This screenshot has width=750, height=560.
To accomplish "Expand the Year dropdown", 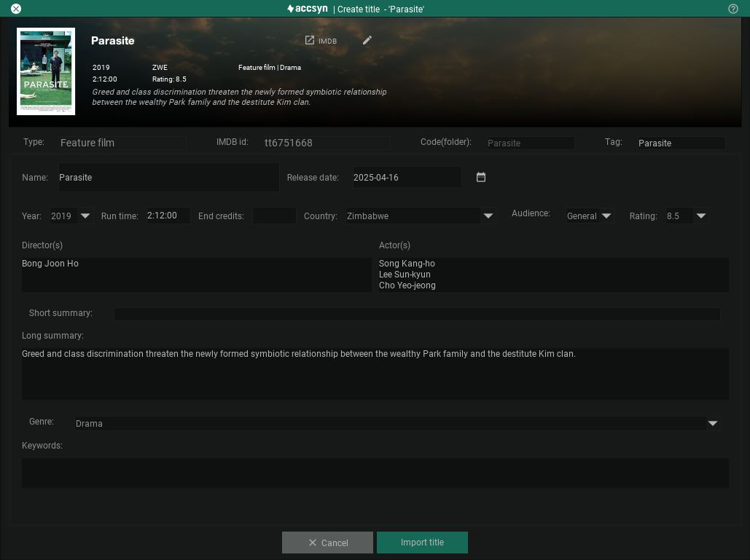I will point(85,216).
